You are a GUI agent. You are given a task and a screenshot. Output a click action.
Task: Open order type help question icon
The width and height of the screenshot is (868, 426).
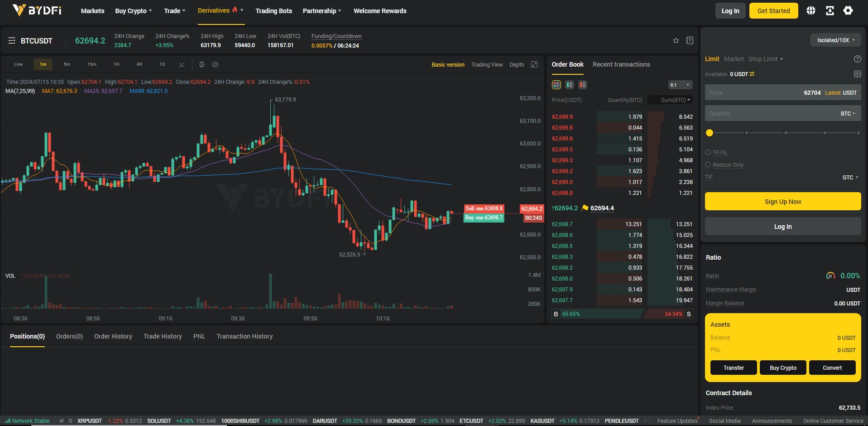[x=857, y=59]
